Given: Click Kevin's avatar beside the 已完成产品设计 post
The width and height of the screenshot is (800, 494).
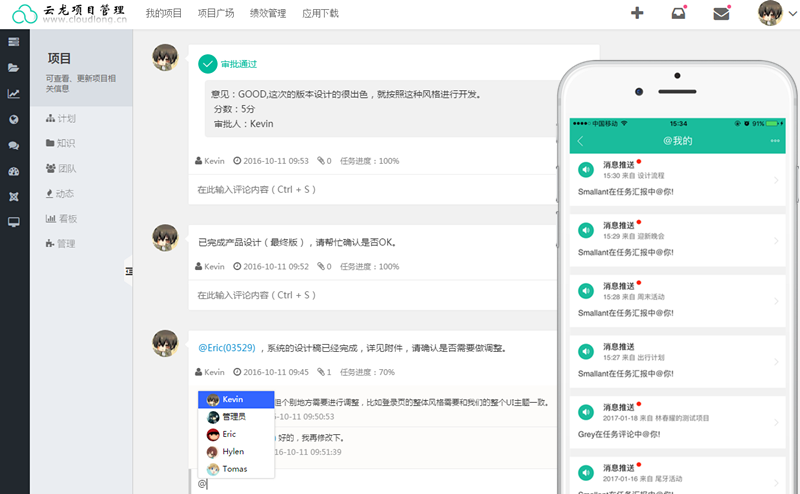Looking at the screenshot, I should click(x=165, y=237).
